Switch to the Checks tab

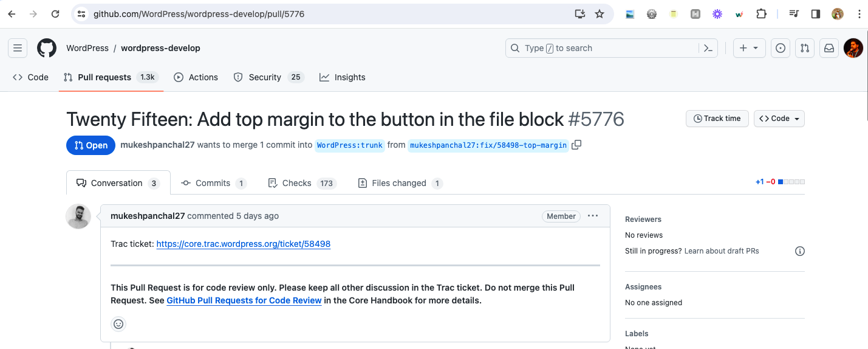click(302, 183)
